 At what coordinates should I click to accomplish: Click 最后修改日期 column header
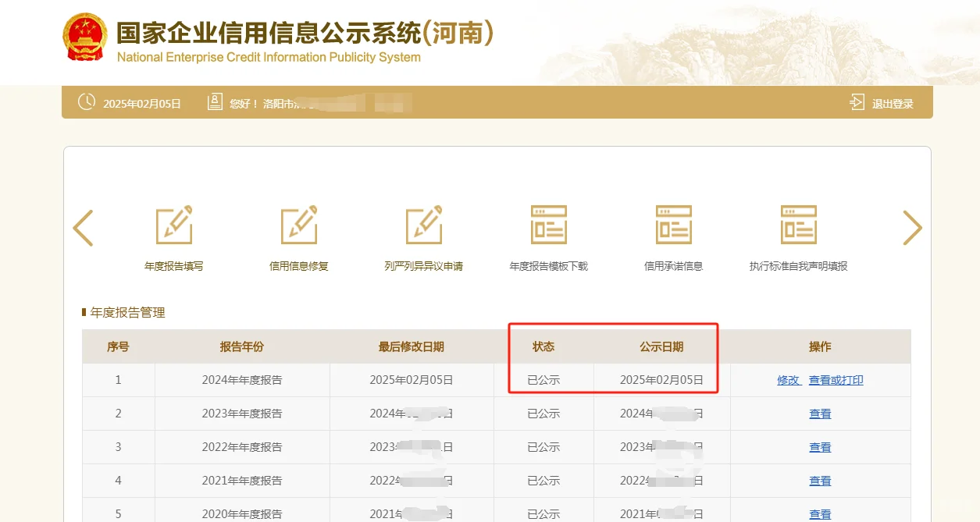(412, 346)
